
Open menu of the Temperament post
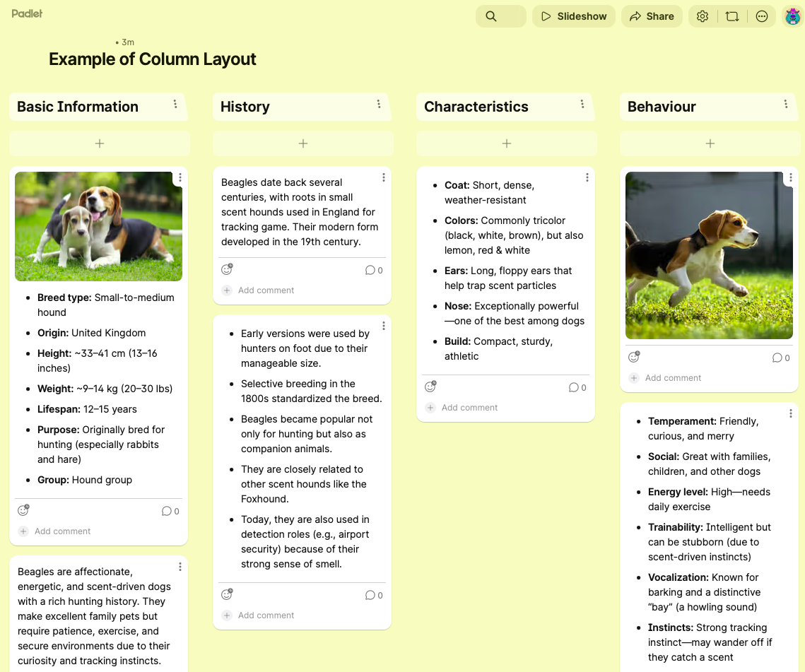click(791, 413)
